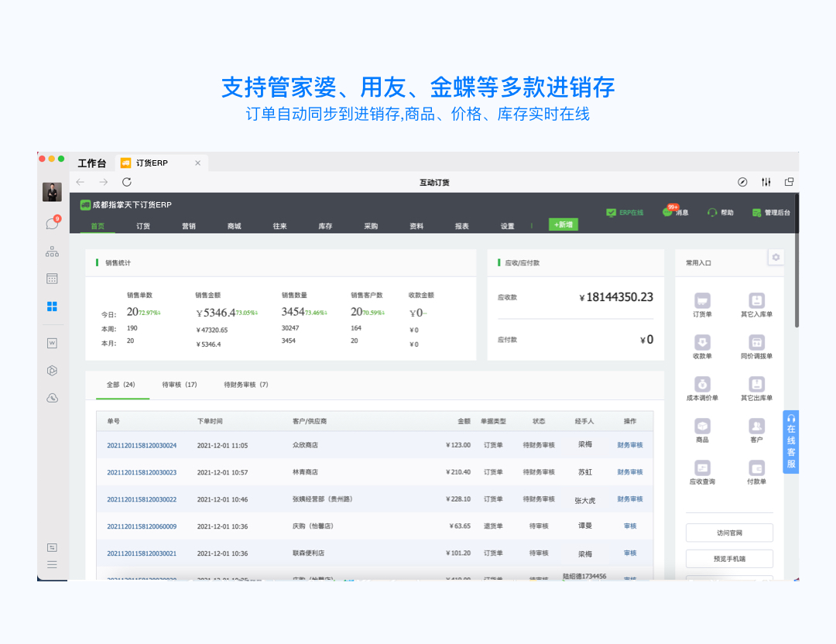836x644 pixels.
Task: Click the 应收款 amount ¥18144350.23
Action: click(616, 297)
